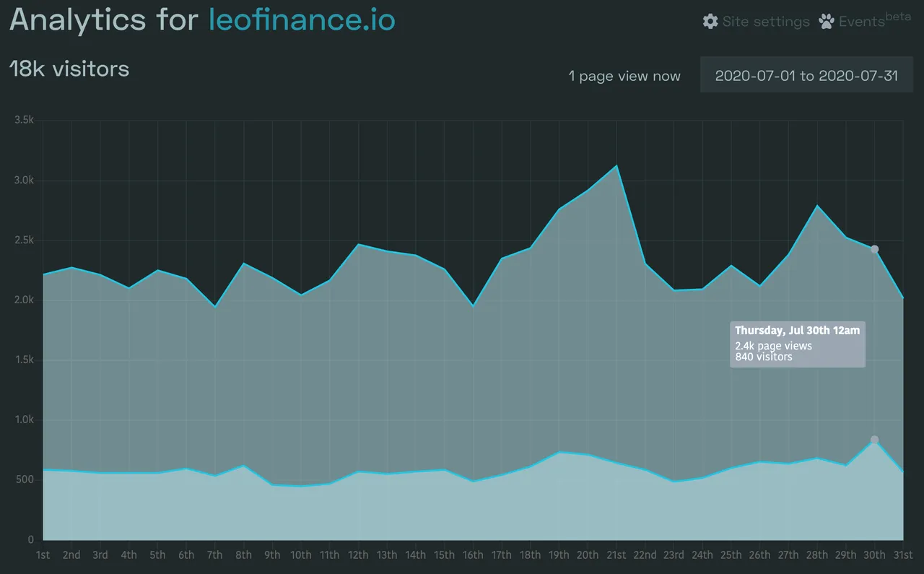The width and height of the screenshot is (924, 574).
Task: Click the 17th x-axis label
Action: pyautogui.click(x=502, y=555)
